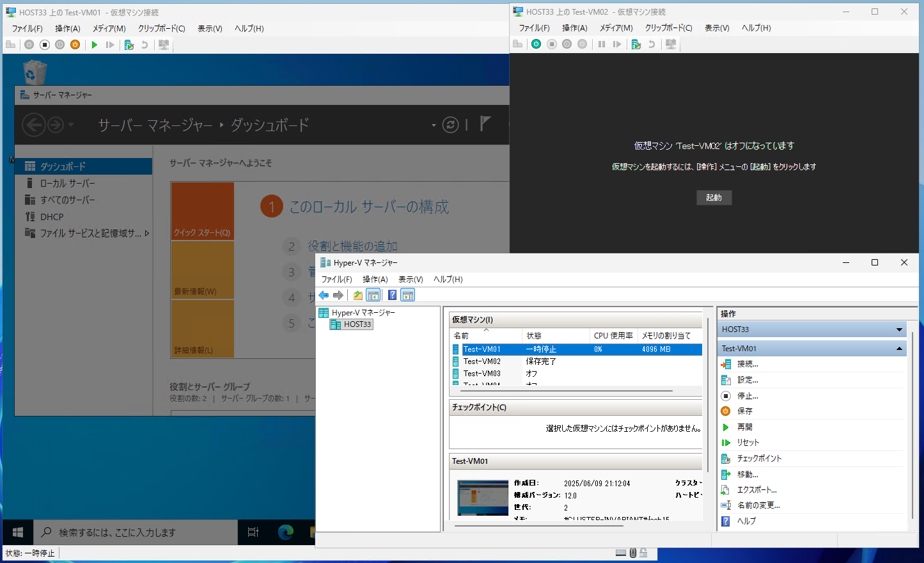Click 名前の変更... in the Actions pane
Image resolution: width=924 pixels, height=563 pixels.
click(758, 505)
